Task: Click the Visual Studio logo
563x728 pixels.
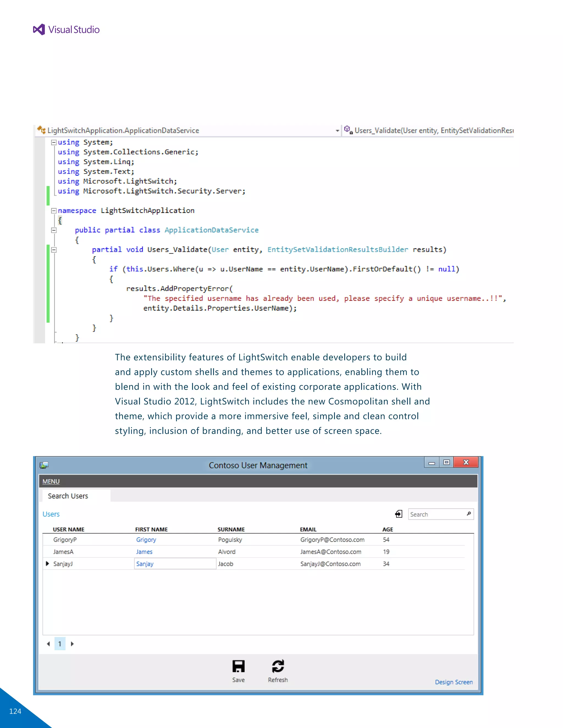Action: (x=66, y=30)
